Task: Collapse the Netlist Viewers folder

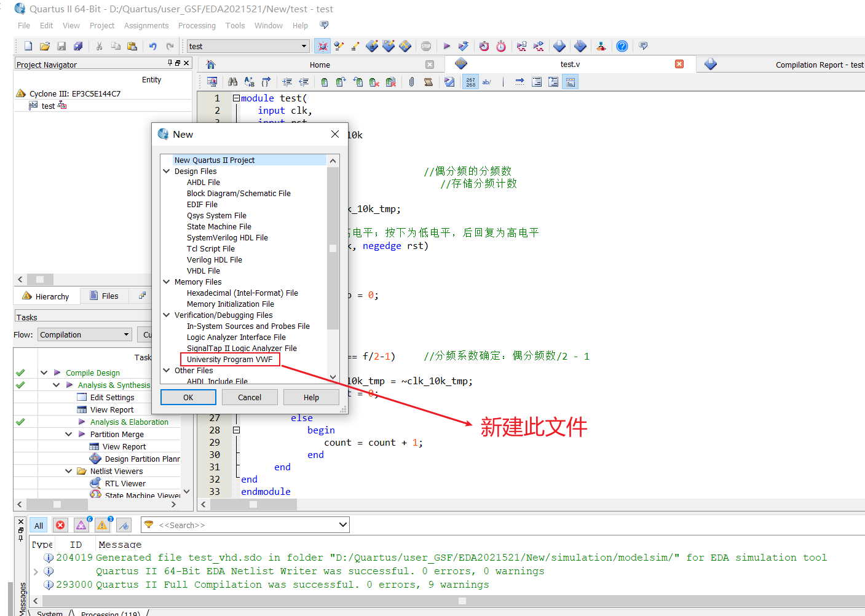Action: [68, 471]
